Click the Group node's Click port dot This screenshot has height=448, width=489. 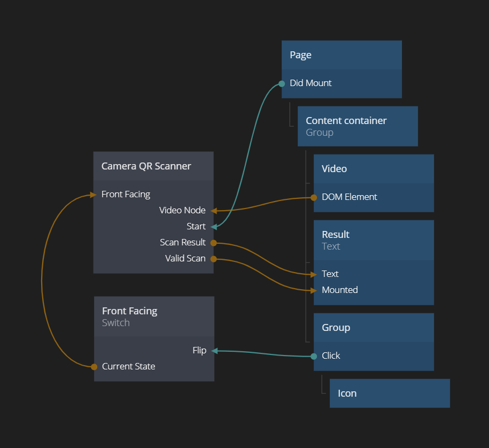314,356
